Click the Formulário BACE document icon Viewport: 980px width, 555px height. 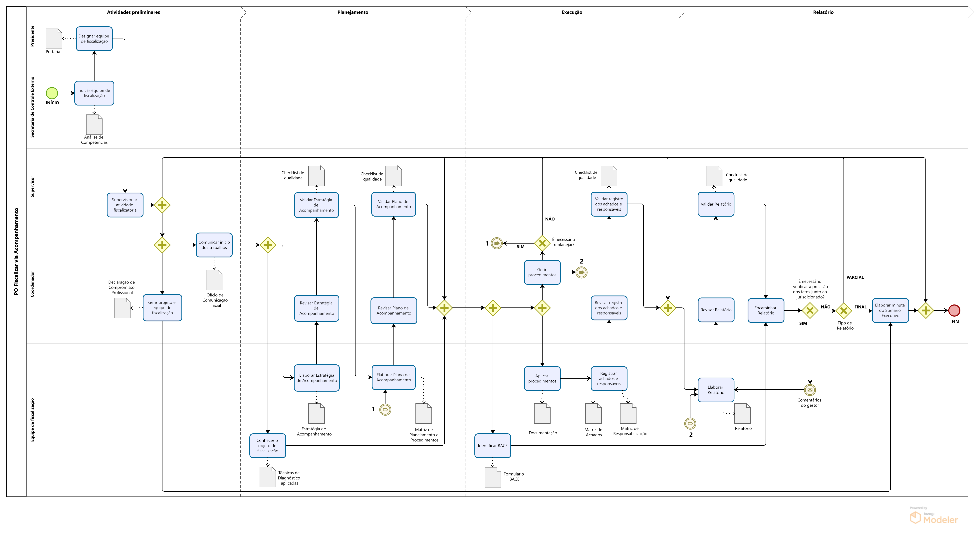[x=492, y=477]
